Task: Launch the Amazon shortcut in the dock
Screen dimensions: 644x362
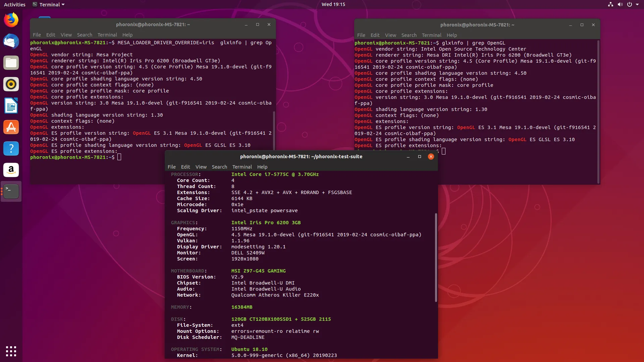Action: pos(11,170)
